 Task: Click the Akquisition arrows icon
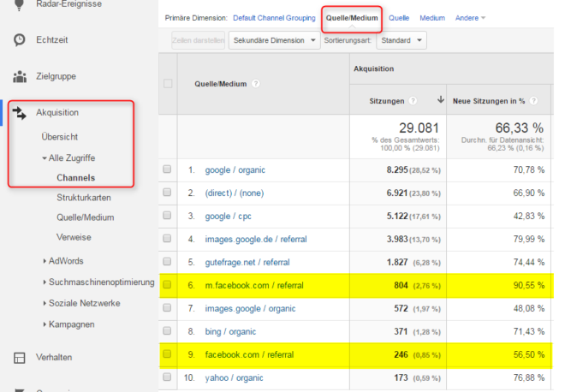click(20, 113)
